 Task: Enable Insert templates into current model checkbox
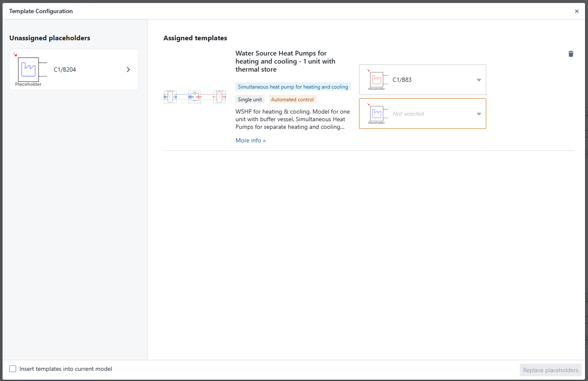coord(13,369)
